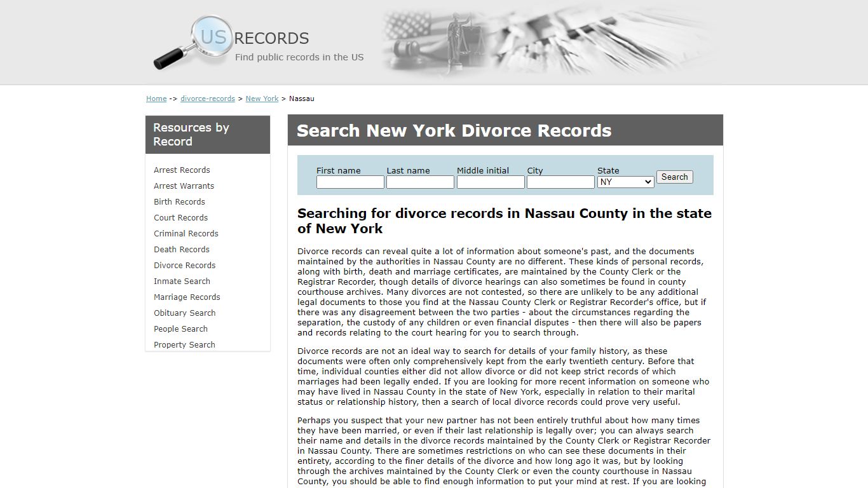Open Marriage Records sidebar link
Viewport: 868px width, 488px height.
coord(187,297)
